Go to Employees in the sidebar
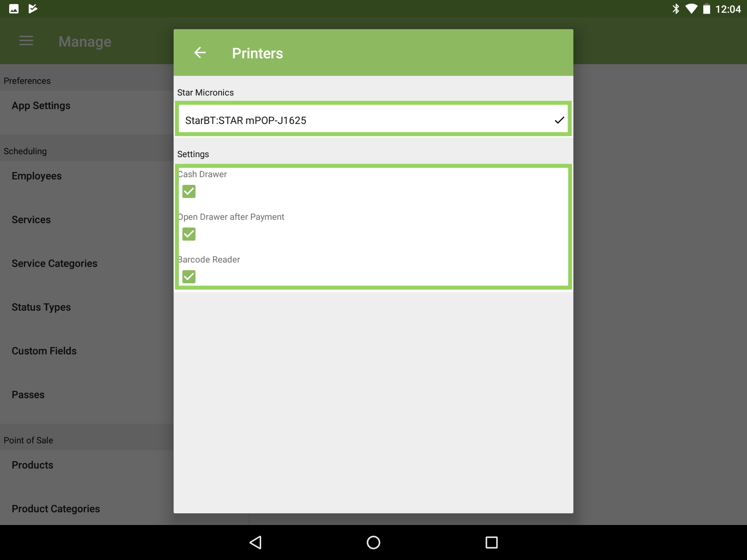 (37, 176)
